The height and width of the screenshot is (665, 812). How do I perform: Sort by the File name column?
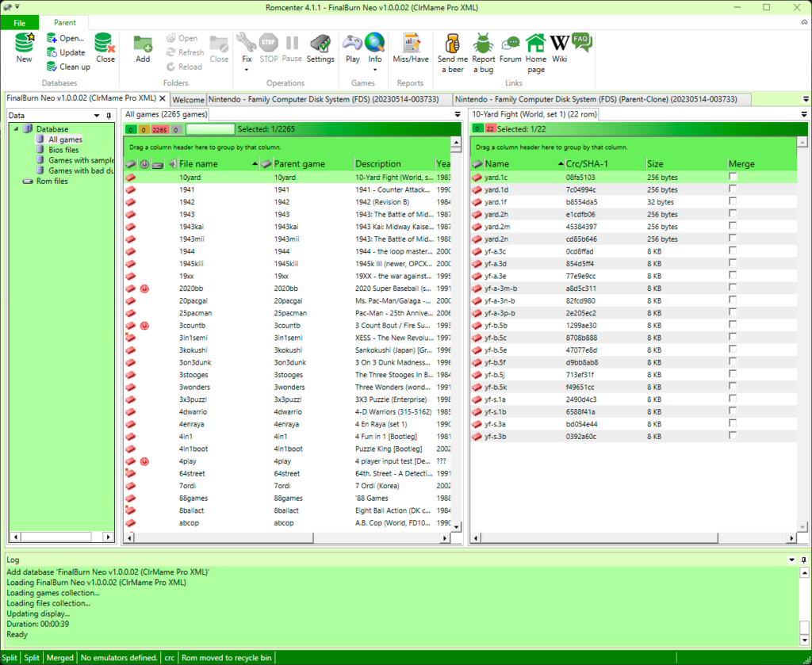(x=218, y=164)
